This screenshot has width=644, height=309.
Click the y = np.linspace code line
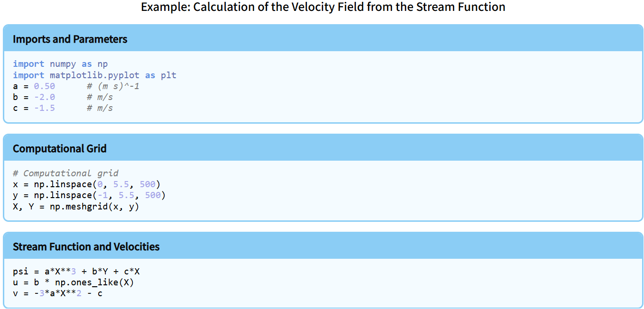coord(89,195)
